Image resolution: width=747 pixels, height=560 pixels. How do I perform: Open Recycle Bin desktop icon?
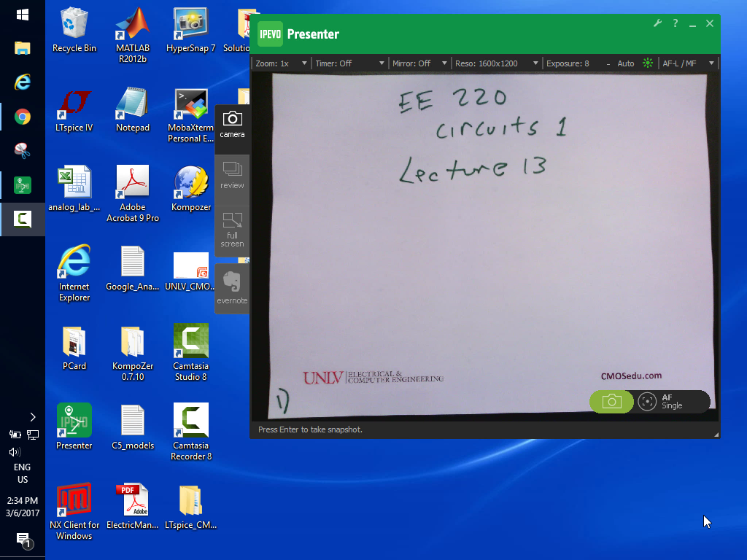tap(74, 29)
